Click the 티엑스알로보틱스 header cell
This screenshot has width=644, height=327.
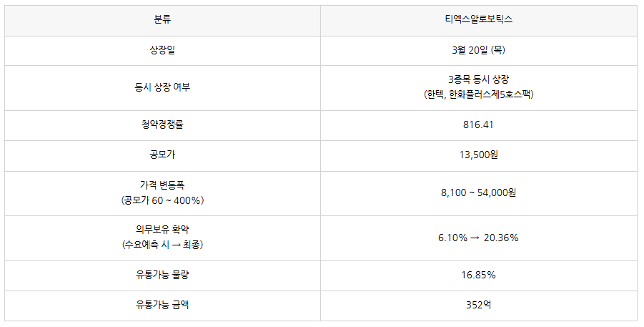(479, 21)
